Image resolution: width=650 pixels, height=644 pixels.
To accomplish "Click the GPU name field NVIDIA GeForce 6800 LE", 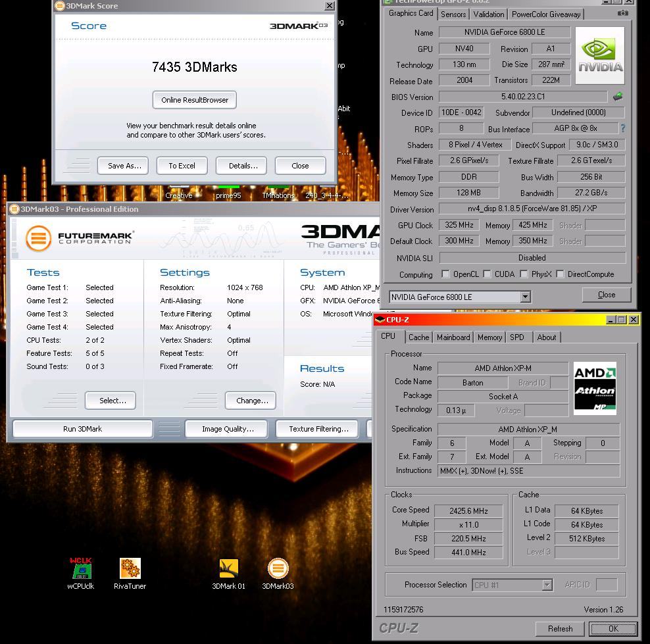I will point(505,32).
